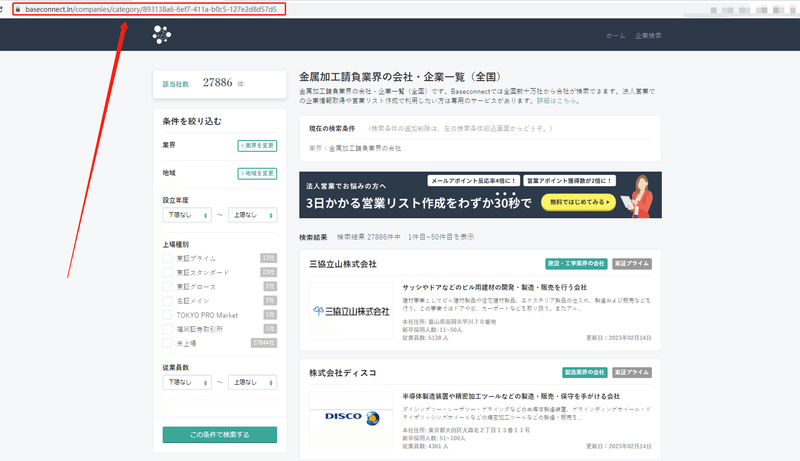800x461 pixels.
Task: Click the 27844社 count badge
Action: coord(264,343)
